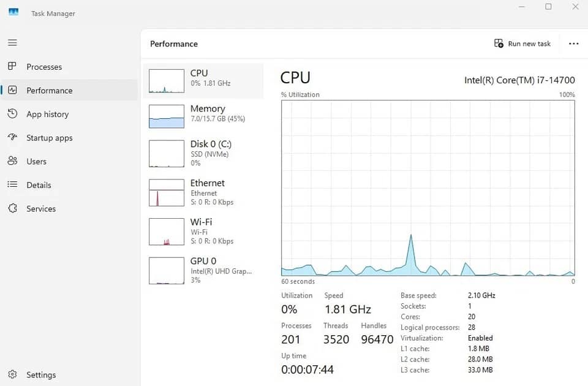This screenshot has width=588, height=386.
Task: Click the App history clock icon
Action: pyautogui.click(x=12, y=114)
